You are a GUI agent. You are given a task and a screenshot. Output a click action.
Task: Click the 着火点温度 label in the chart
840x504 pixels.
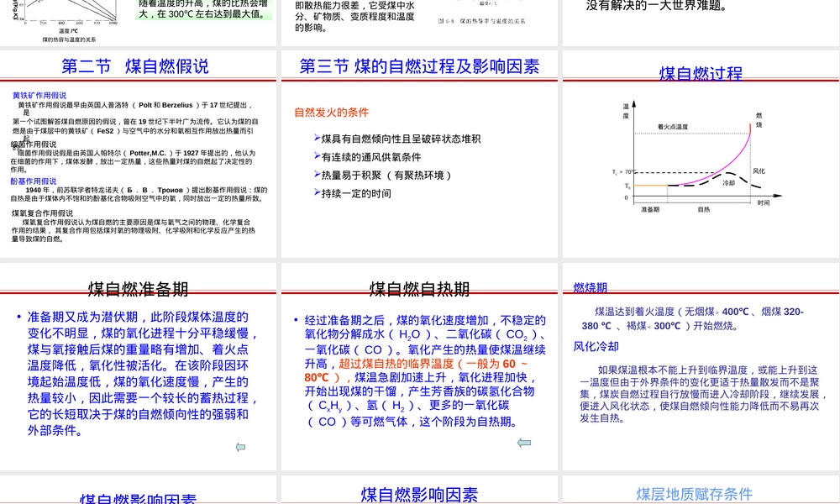(673, 127)
